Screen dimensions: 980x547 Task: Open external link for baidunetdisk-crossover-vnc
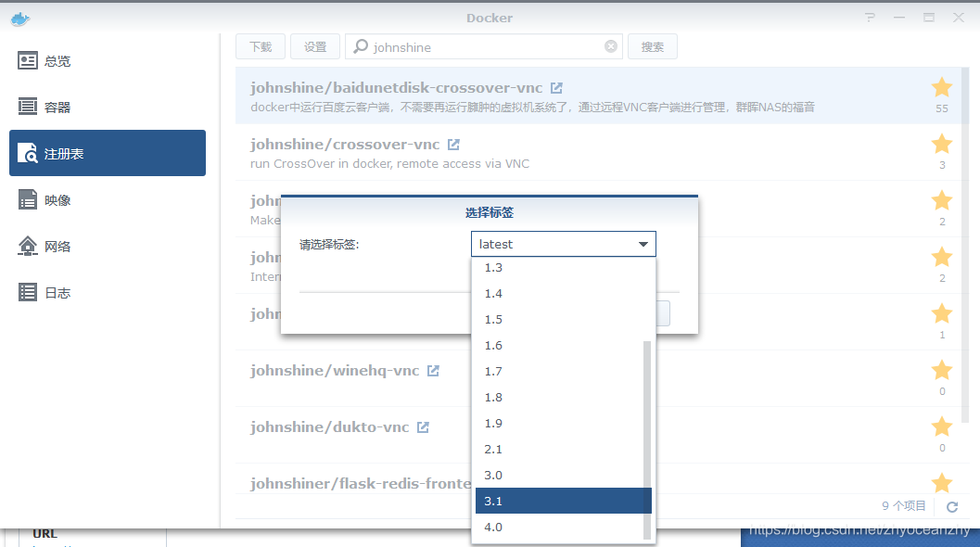click(556, 88)
